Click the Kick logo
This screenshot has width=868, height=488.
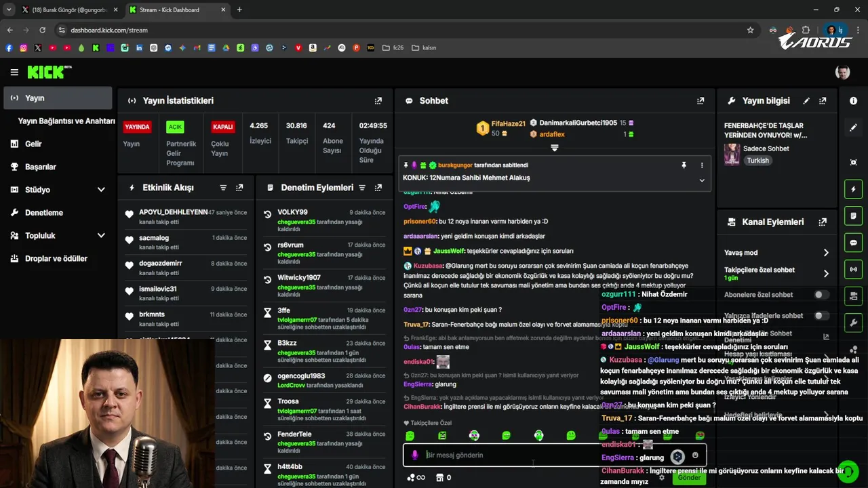click(x=50, y=72)
